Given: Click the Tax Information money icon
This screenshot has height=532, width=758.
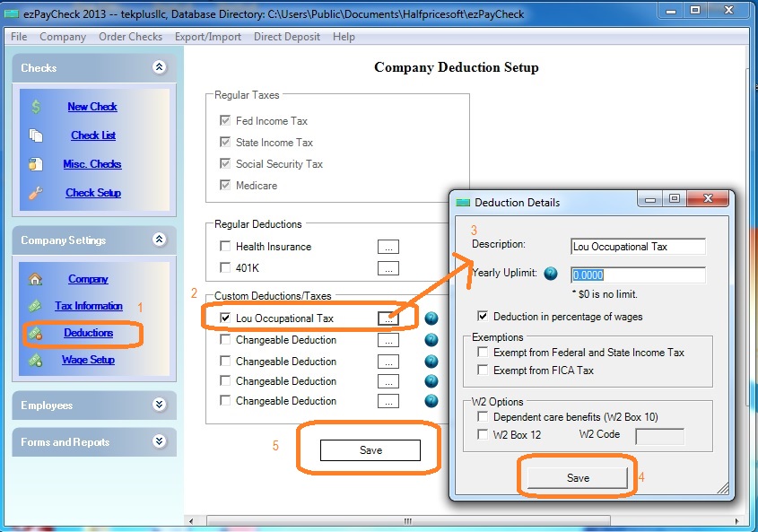Looking at the screenshot, I should coord(36,306).
